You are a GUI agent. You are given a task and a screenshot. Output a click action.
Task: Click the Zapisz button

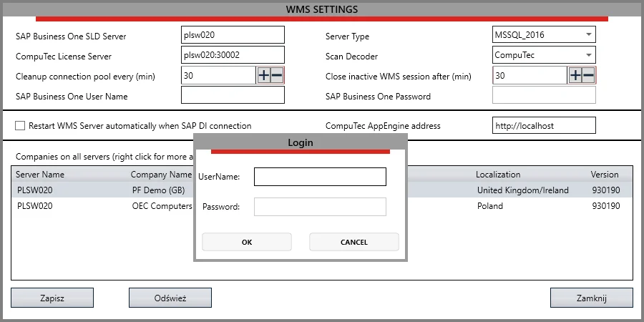52,298
